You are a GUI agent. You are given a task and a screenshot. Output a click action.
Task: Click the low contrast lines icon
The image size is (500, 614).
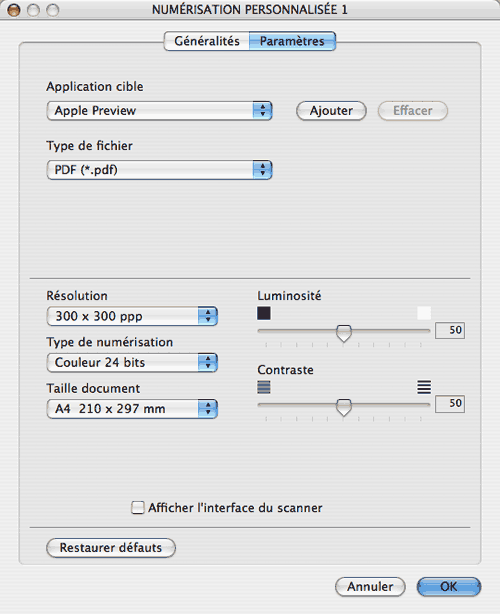point(264,387)
